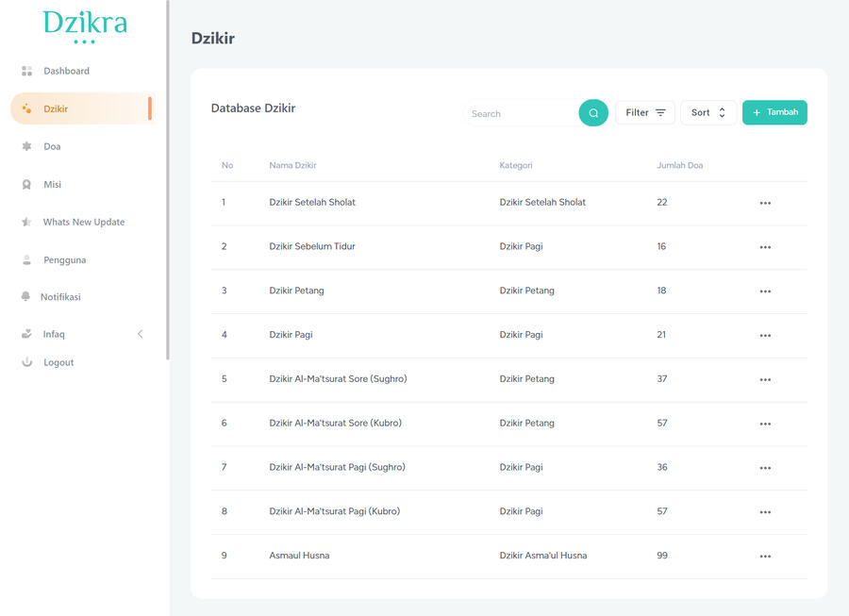
Task: Click the teal search magnifier icon
Action: [x=593, y=113]
